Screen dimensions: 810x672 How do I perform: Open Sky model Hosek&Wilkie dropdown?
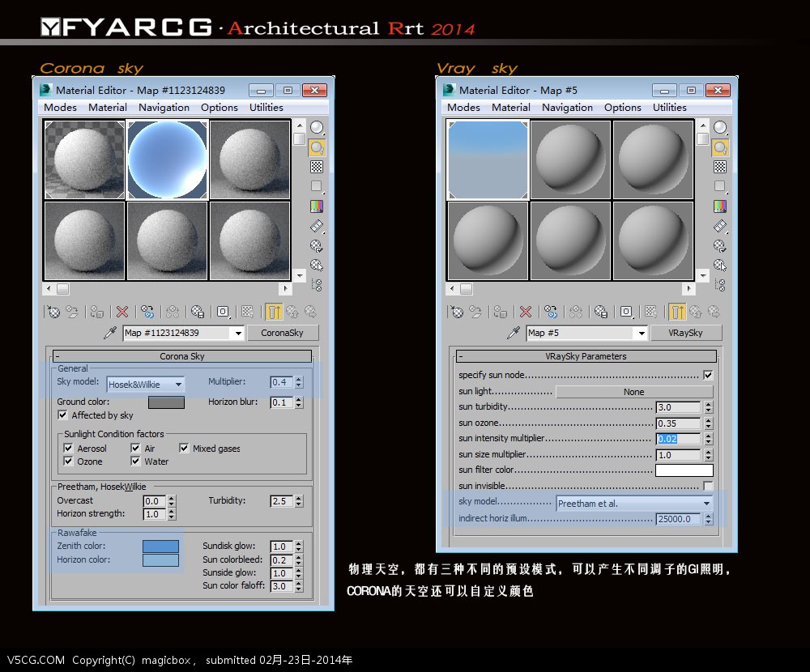point(145,384)
